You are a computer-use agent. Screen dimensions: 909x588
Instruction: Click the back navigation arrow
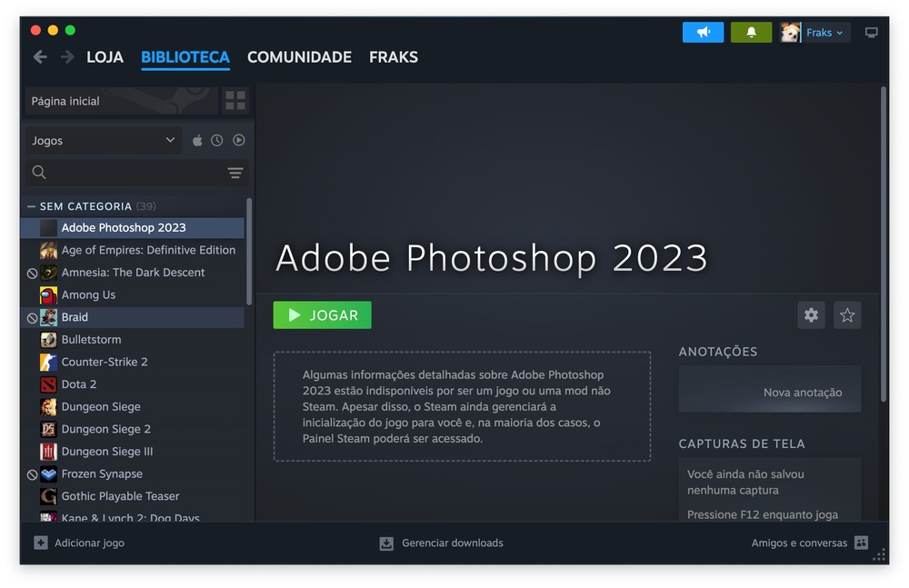pyautogui.click(x=40, y=57)
